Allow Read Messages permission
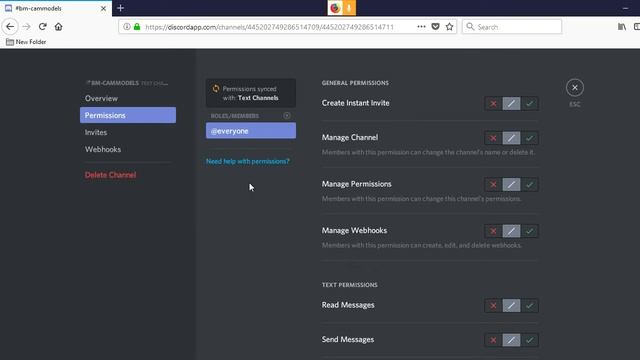The height and width of the screenshot is (360, 640). coord(529,306)
